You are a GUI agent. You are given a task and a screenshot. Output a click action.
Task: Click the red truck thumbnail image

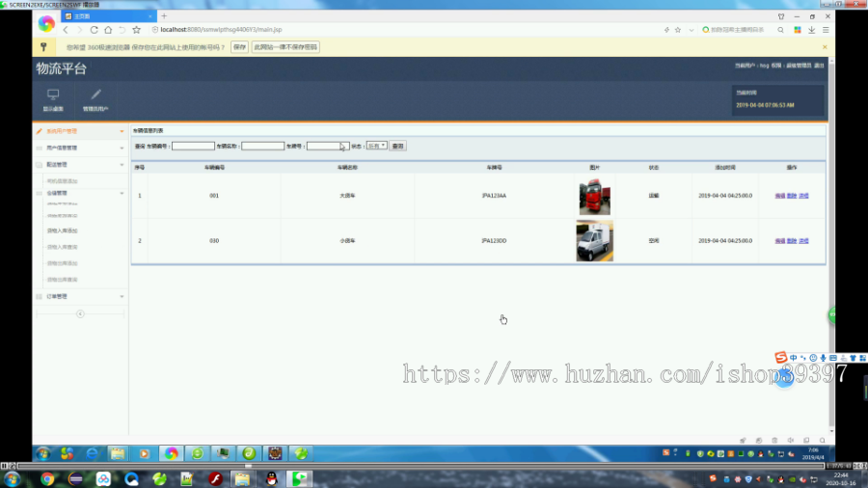pos(594,197)
